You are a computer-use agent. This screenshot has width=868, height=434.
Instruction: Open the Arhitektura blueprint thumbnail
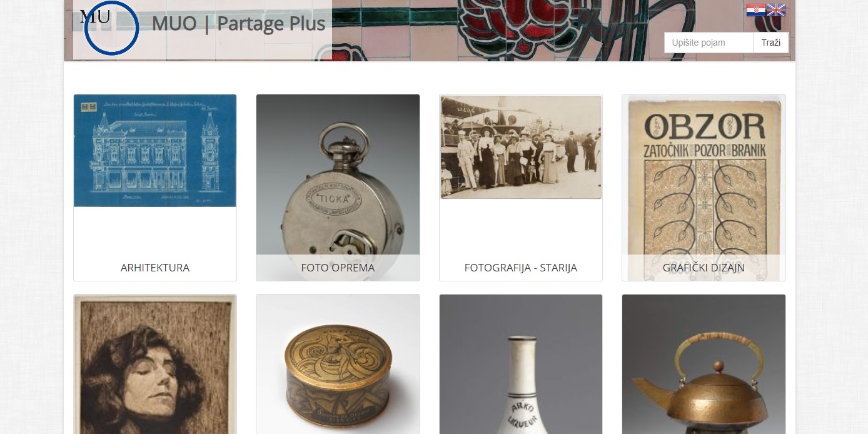click(155, 151)
